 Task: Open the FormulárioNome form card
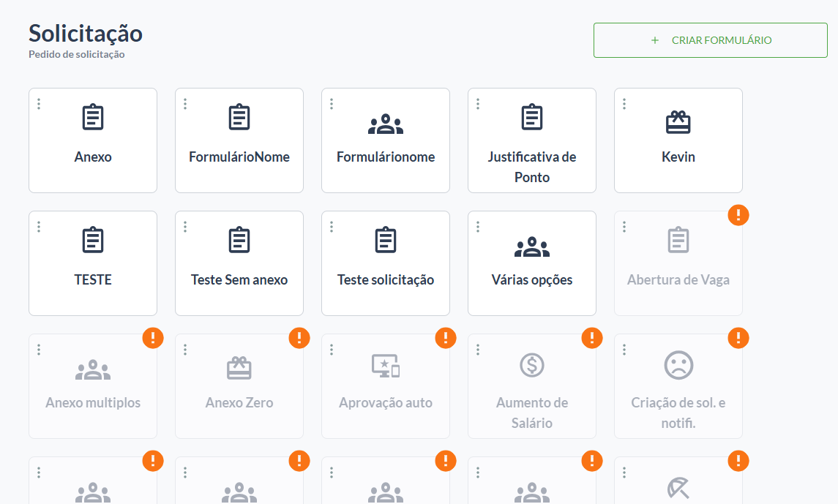click(x=239, y=140)
